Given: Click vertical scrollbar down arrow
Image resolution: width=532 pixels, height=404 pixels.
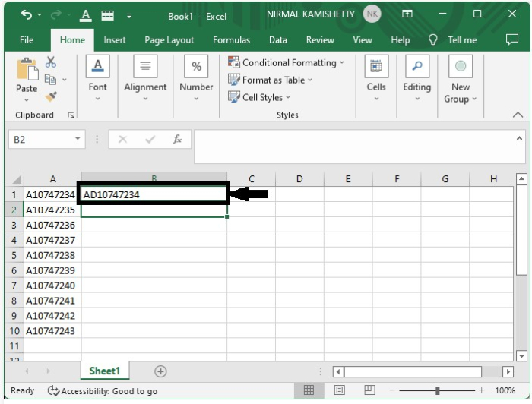Looking at the screenshot, I should pos(522,356).
